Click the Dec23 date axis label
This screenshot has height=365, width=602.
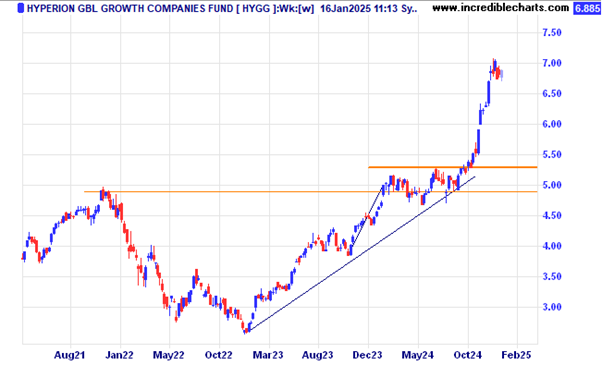pyautogui.click(x=367, y=355)
